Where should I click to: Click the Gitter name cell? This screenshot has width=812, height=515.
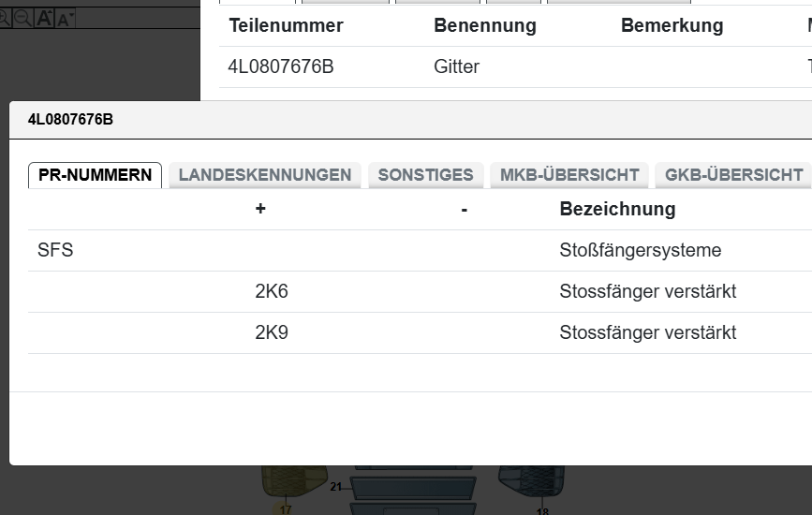(456, 66)
